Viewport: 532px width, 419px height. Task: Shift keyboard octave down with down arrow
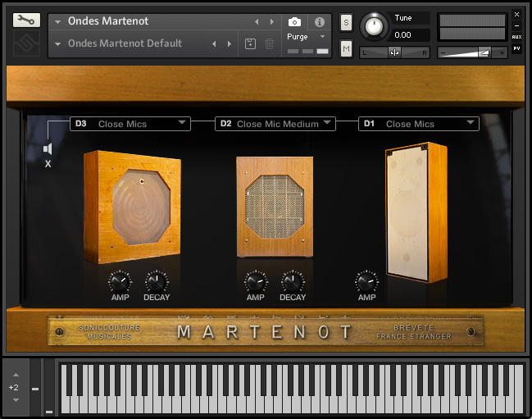(x=16, y=400)
